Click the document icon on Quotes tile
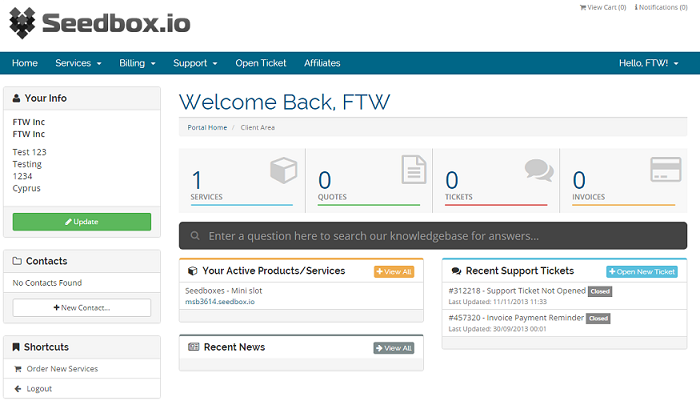 click(414, 169)
